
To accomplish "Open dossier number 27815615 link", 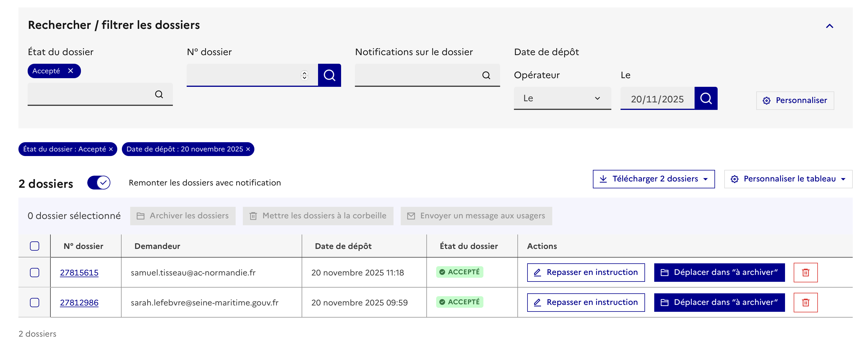I will (x=79, y=273).
